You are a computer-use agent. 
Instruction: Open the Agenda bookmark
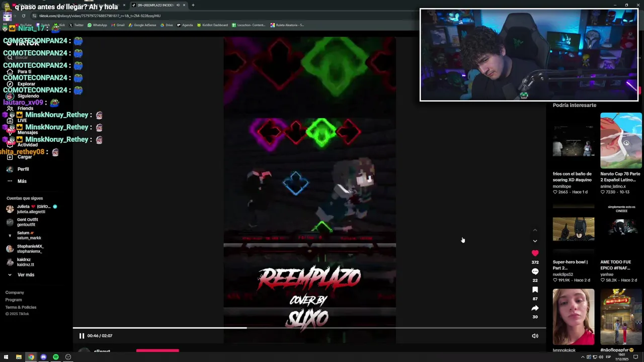[x=185, y=25]
